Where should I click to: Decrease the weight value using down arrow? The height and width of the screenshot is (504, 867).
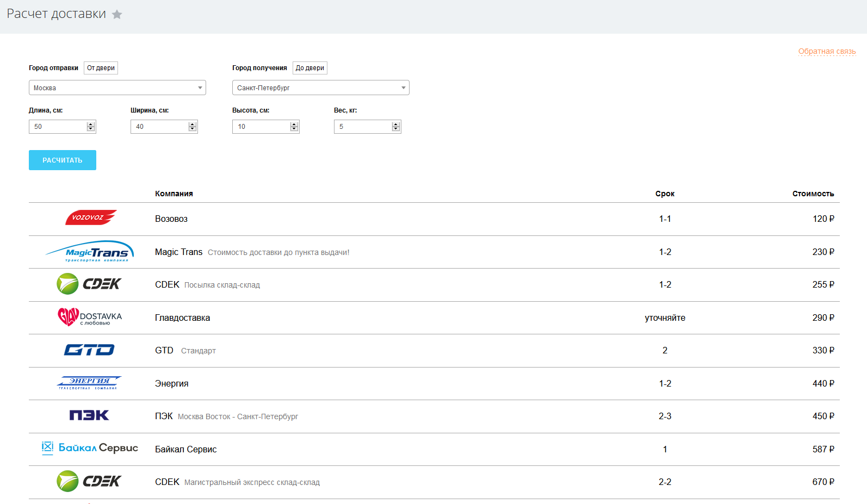(396, 129)
